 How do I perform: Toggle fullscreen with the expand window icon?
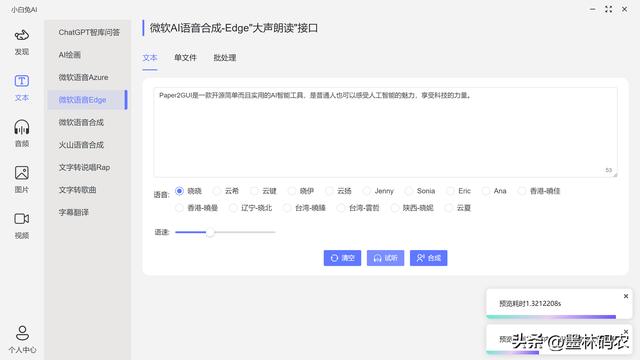coord(609,9)
